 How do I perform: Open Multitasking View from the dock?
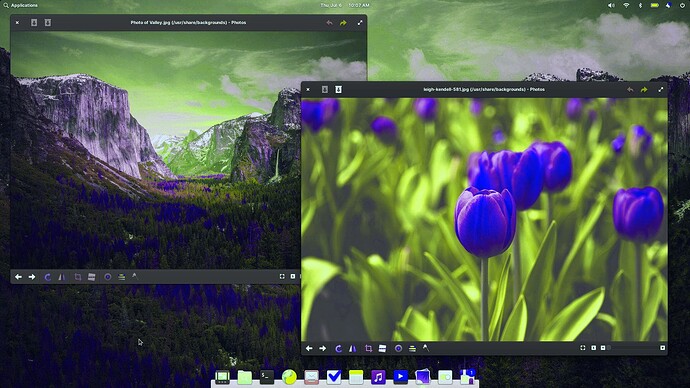[222, 377]
